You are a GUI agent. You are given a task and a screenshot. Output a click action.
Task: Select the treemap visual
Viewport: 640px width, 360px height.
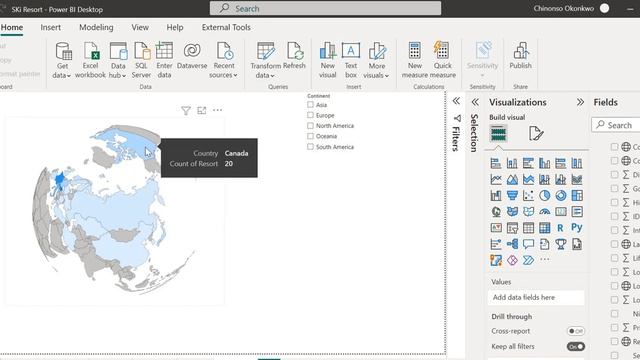point(577,196)
